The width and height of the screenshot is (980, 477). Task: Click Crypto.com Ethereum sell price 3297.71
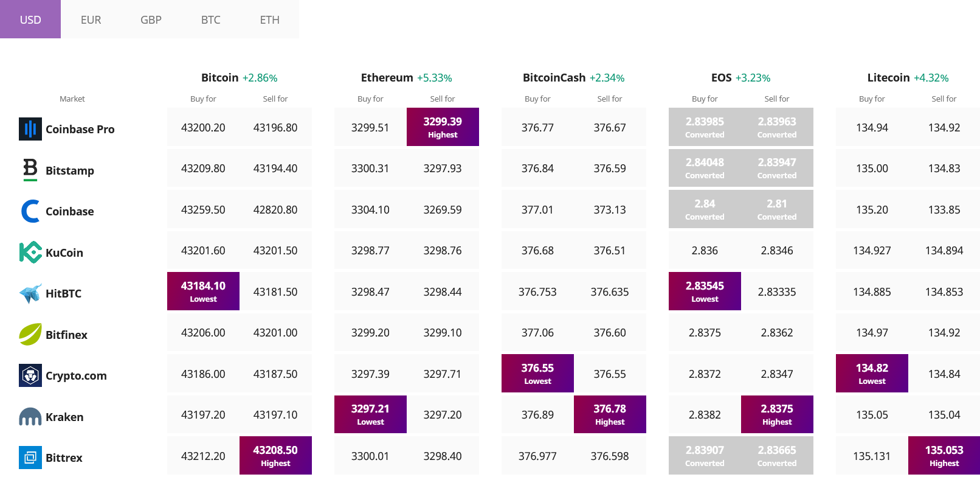tap(443, 374)
